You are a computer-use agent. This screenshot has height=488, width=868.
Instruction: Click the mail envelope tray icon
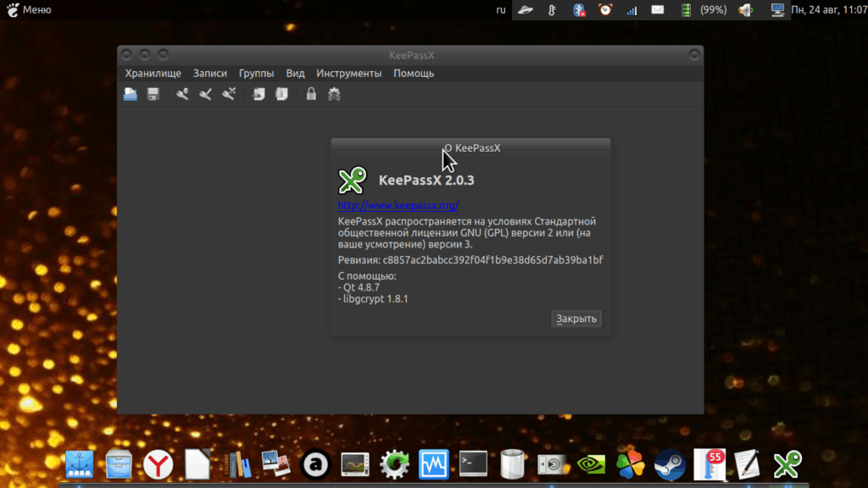tap(658, 9)
